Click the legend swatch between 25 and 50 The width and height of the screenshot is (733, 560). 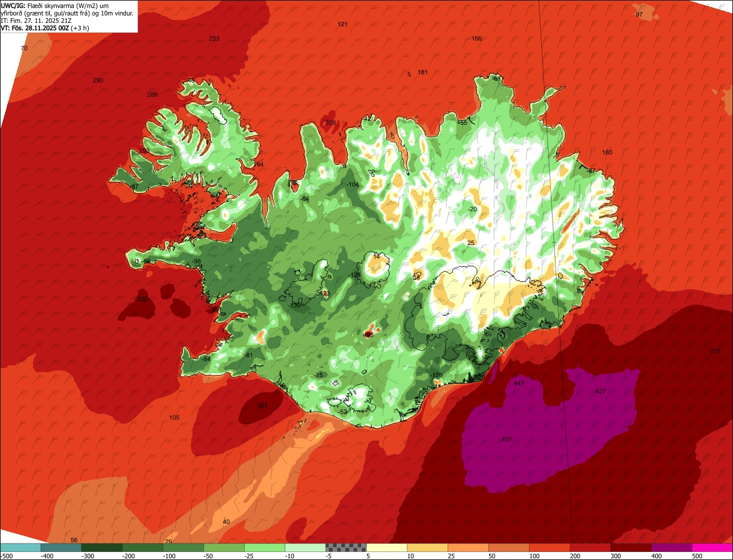coord(467,547)
